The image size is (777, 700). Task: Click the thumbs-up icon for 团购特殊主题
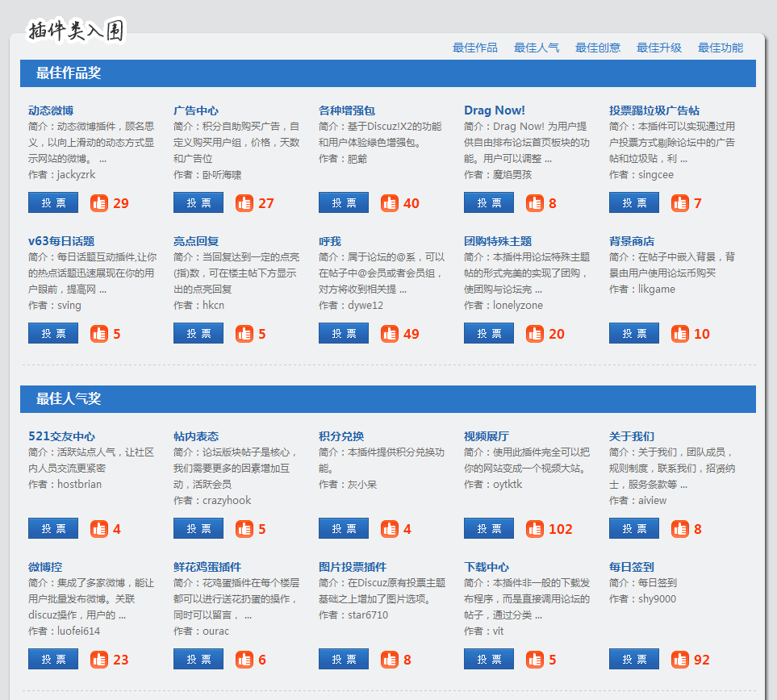coord(535,334)
